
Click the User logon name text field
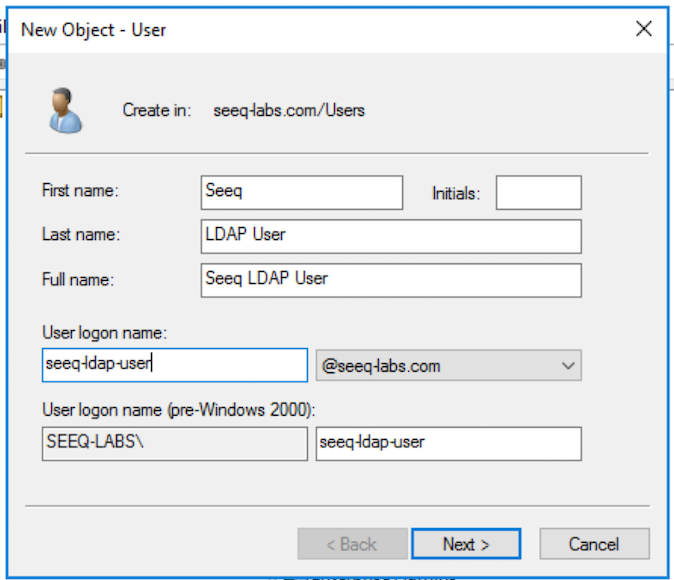point(175,365)
